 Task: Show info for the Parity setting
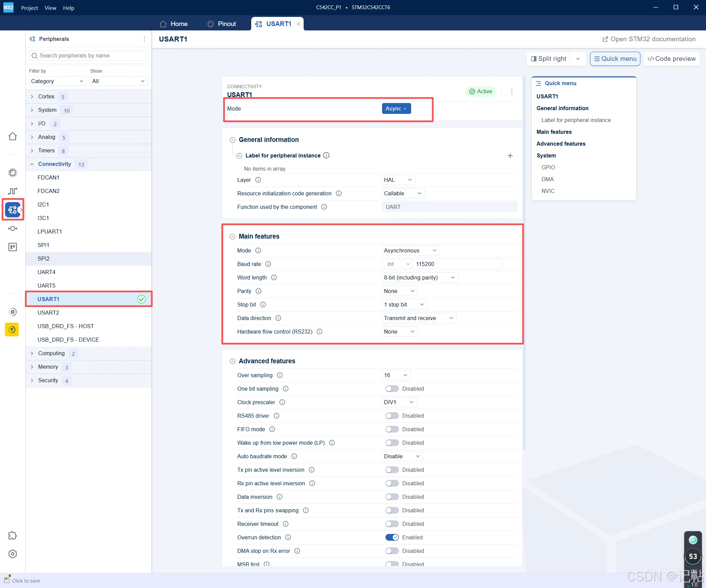(x=258, y=291)
